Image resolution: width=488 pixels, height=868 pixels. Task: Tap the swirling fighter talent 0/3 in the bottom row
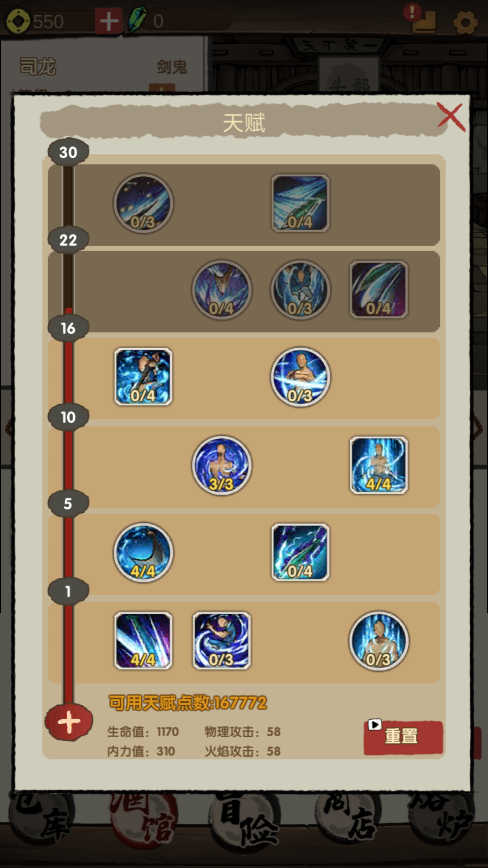click(x=222, y=641)
